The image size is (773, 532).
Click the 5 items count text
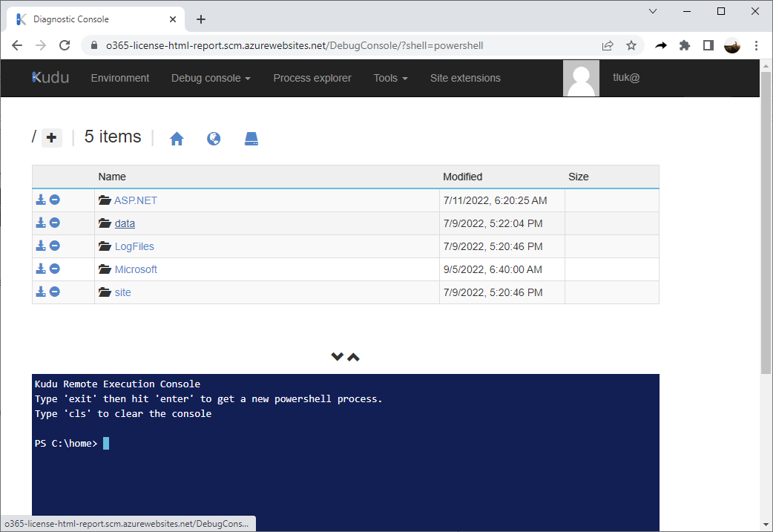(x=113, y=137)
